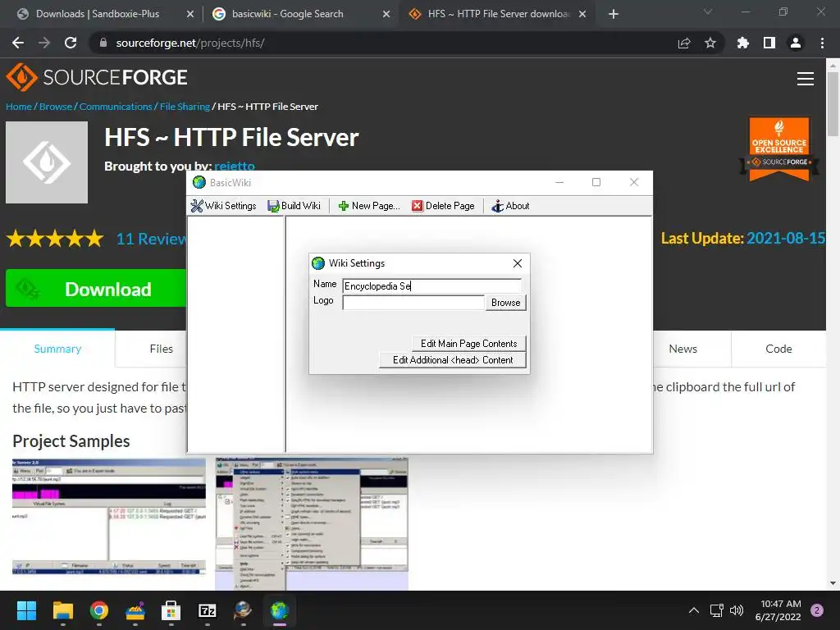Click the 11 Reviews link
Viewport: 840px width, 630px height.
pyautogui.click(x=151, y=239)
